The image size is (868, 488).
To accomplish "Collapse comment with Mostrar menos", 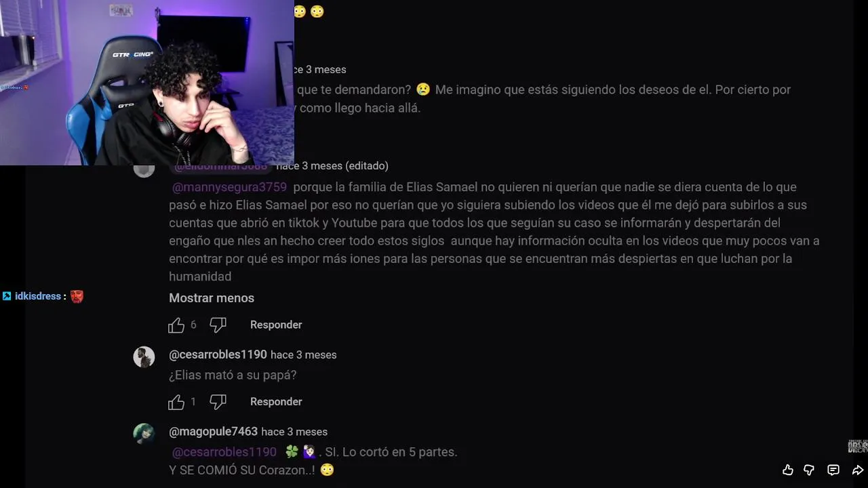I will tap(212, 298).
